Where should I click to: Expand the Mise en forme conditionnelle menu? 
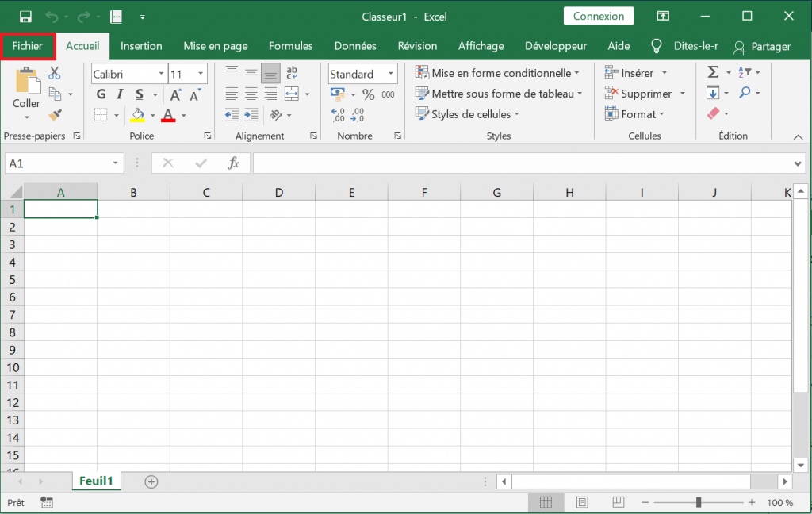[498, 72]
